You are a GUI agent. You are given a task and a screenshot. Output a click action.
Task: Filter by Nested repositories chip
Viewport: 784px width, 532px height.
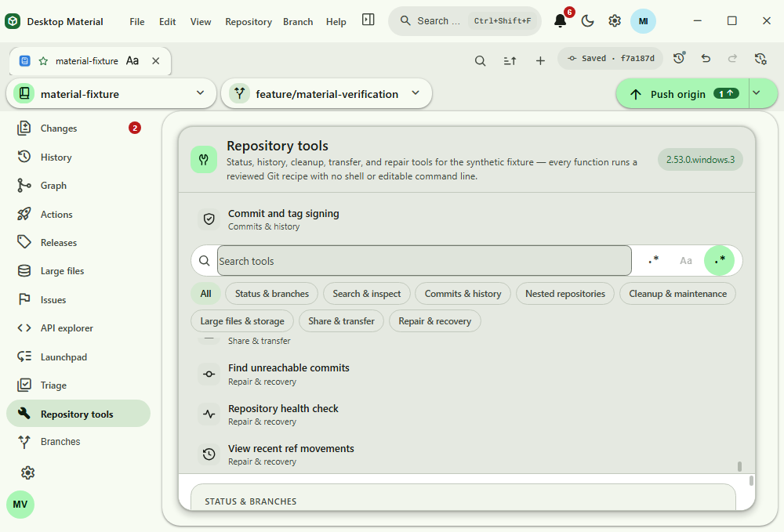(x=565, y=294)
